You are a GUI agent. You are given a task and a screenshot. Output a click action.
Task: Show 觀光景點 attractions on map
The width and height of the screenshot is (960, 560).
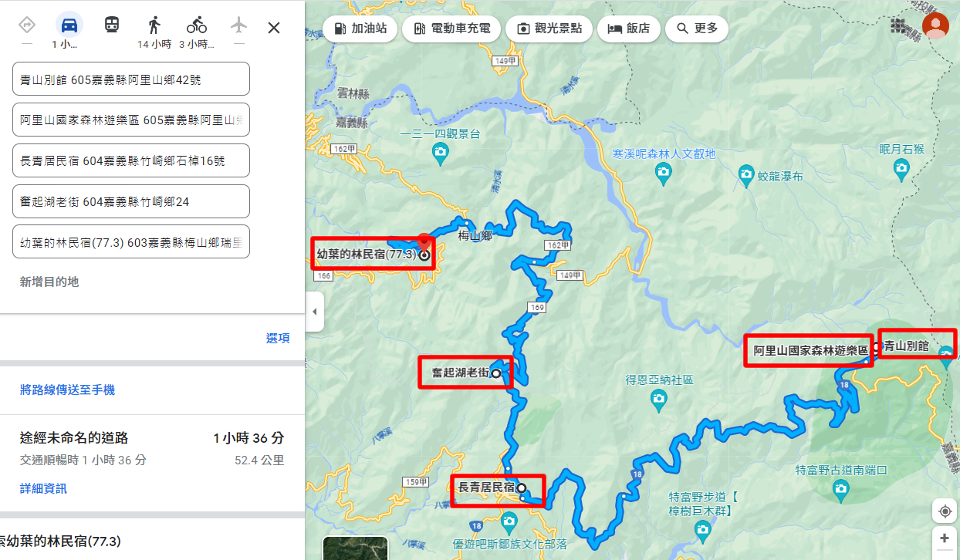point(549,29)
